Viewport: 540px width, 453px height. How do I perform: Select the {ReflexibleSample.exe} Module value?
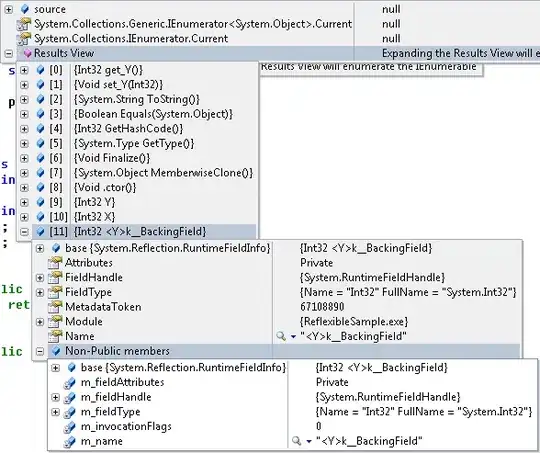click(x=354, y=322)
